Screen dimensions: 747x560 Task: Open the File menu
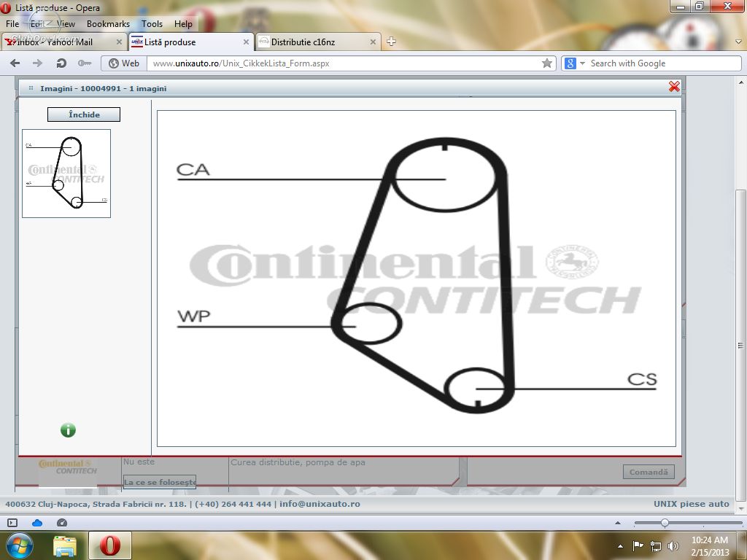point(12,24)
